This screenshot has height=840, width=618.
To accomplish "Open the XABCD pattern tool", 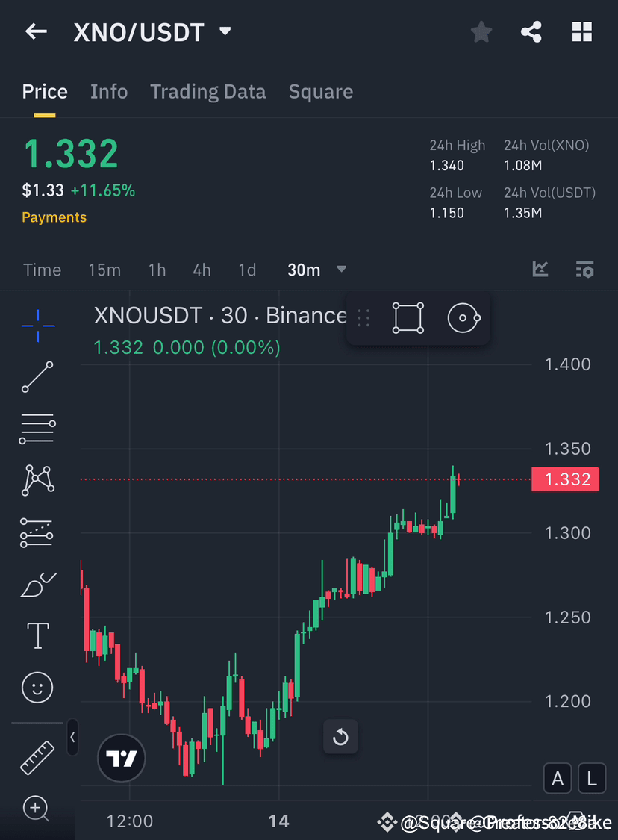I will click(37, 480).
